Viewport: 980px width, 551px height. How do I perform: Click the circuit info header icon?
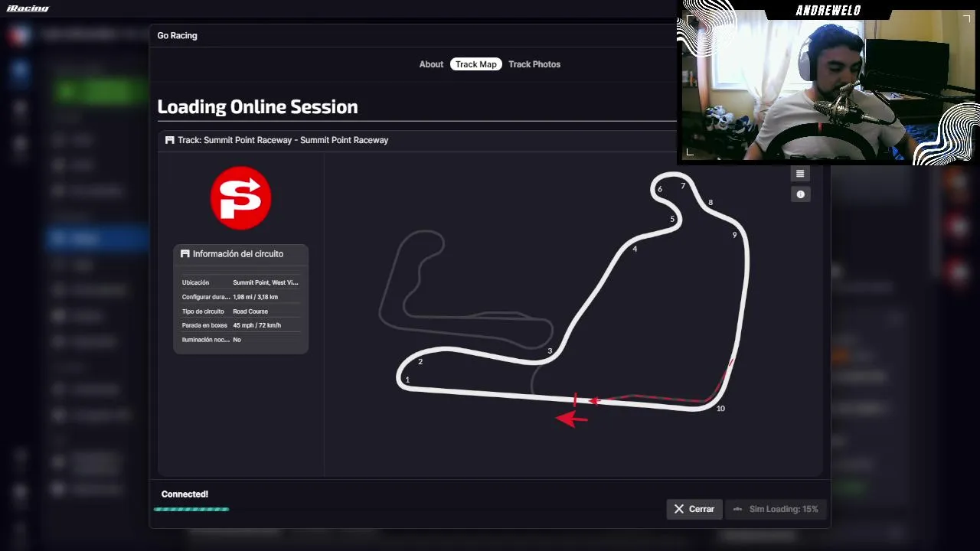point(185,254)
